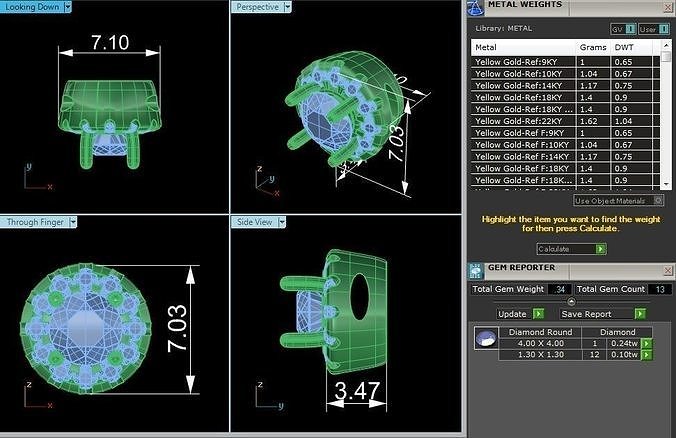The width and height of the screenshot is (676, 438).
Task: Click the 7.10 dimension in Looking Down view
Action: point(110,43)
